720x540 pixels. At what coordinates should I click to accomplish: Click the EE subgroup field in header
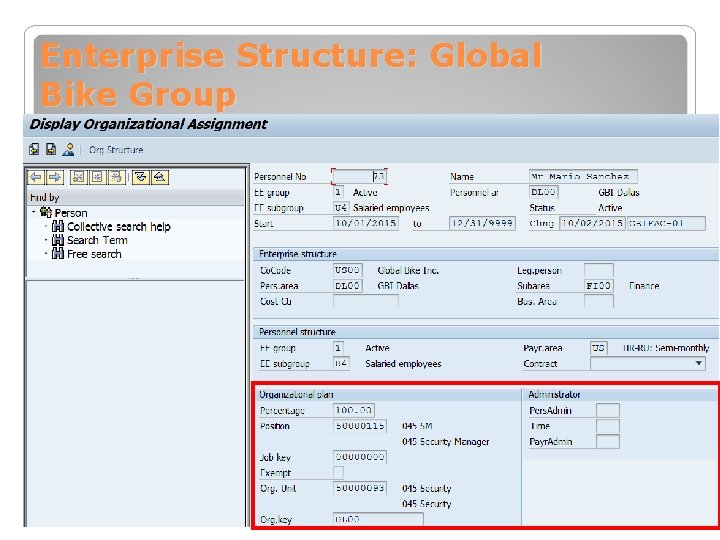pyautogui.click(x=341, y=208)
